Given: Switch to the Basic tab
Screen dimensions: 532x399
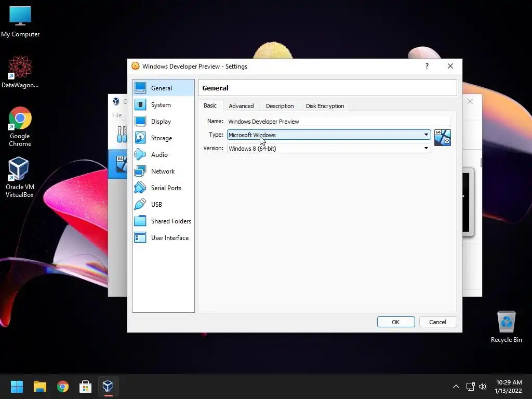Looking at the screenshot, I should point(210,105).
